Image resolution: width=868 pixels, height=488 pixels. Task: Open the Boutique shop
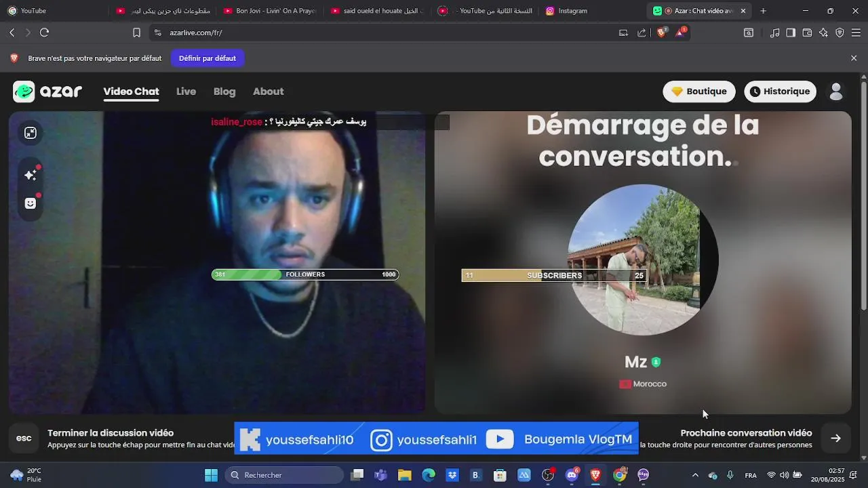699,91
